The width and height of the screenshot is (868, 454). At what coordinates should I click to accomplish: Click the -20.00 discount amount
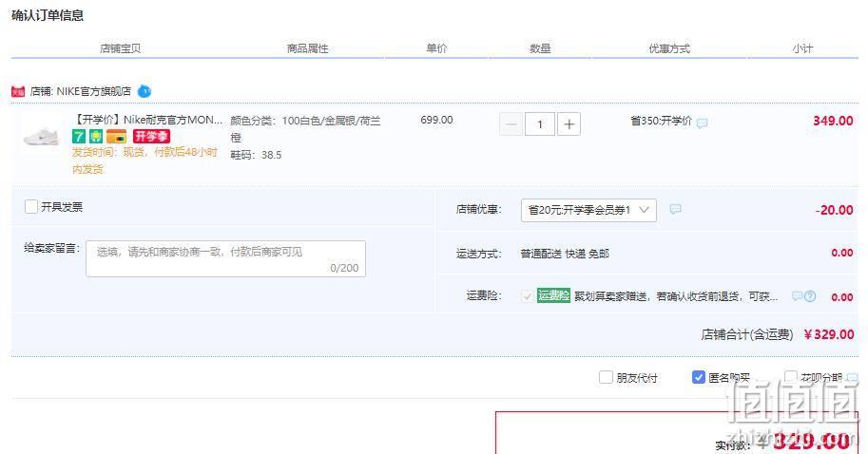pos(834,210)
